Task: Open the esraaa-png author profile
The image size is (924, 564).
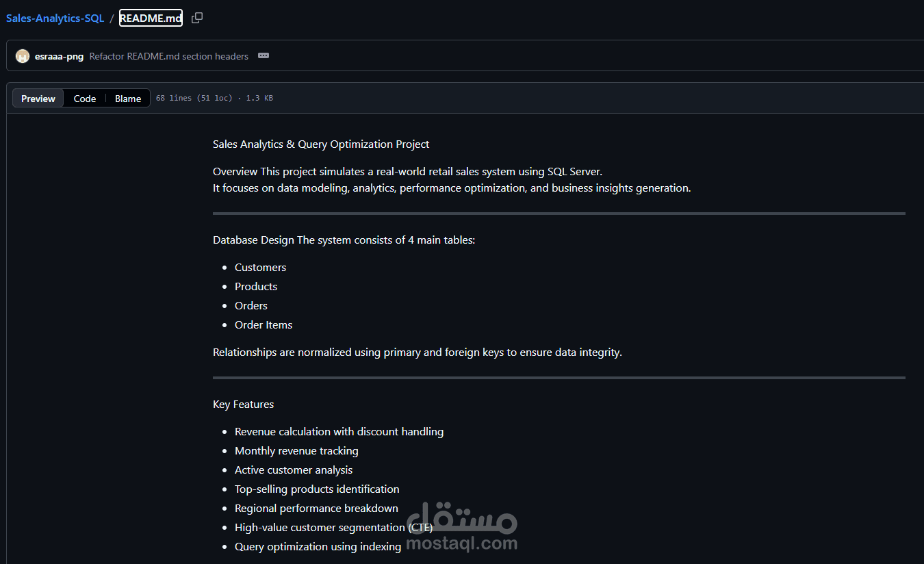Action: coord(59,56)
